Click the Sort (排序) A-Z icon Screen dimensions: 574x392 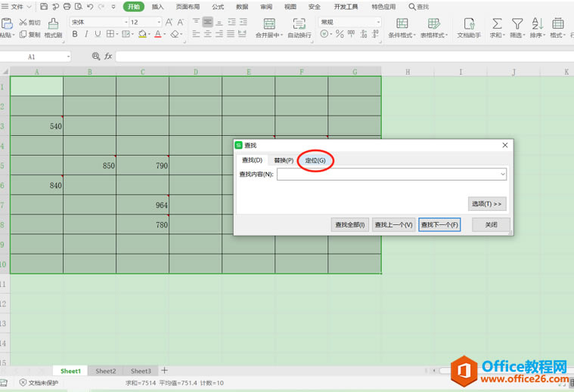coord(538,23)
